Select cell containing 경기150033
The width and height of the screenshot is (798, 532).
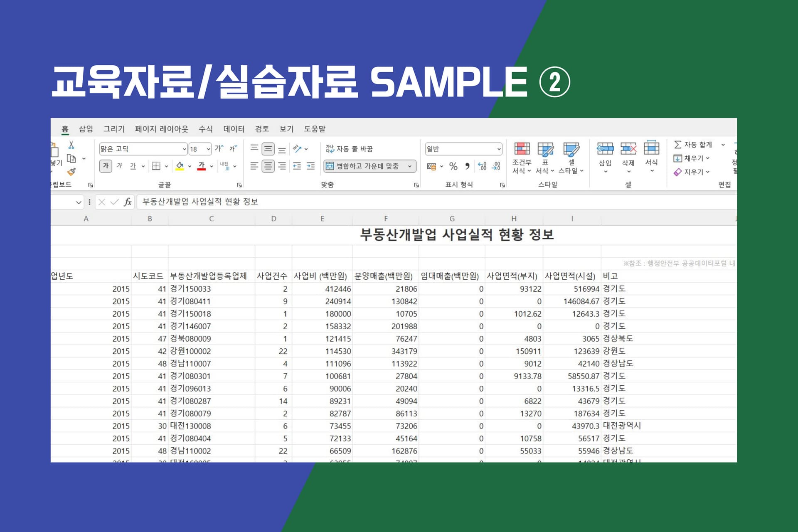pyautogui.click(x=212, y=289)
